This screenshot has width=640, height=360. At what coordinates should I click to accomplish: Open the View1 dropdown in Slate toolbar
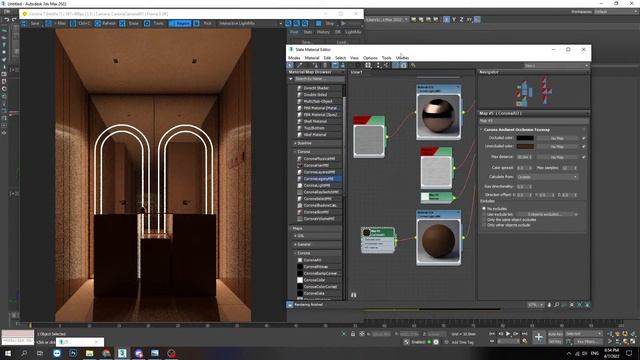[557, 65]
